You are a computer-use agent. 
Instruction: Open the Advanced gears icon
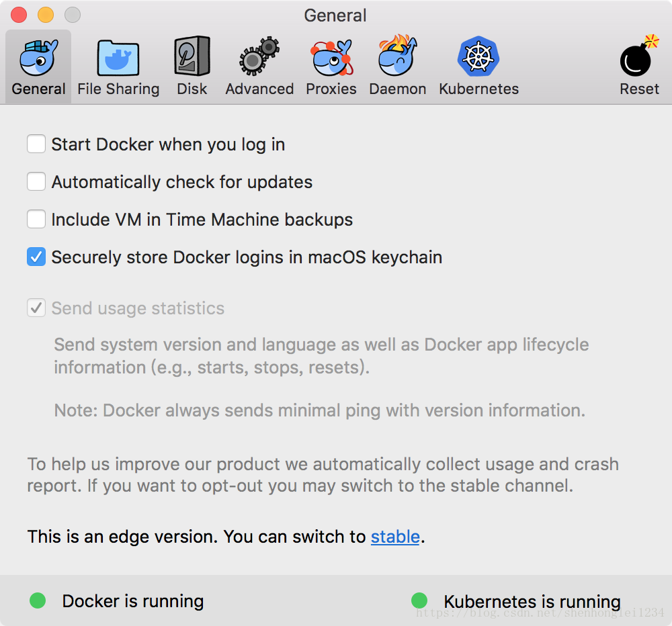pos(259,57)
